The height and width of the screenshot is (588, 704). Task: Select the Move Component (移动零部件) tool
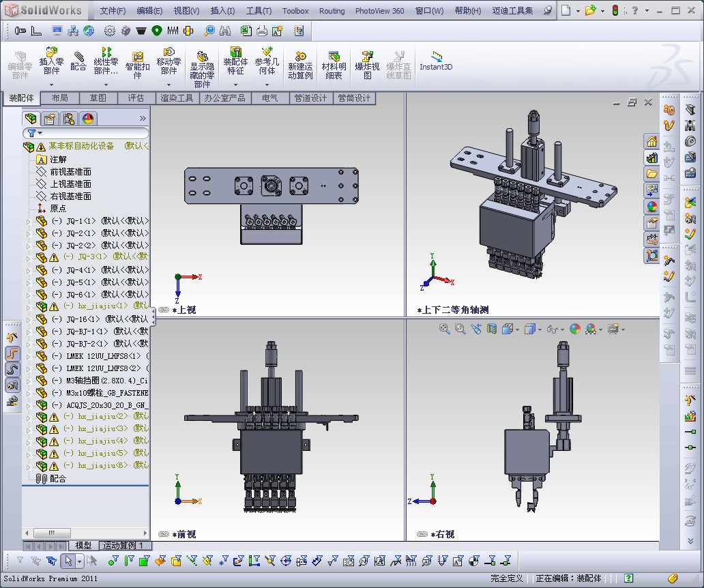click(168, 61)
